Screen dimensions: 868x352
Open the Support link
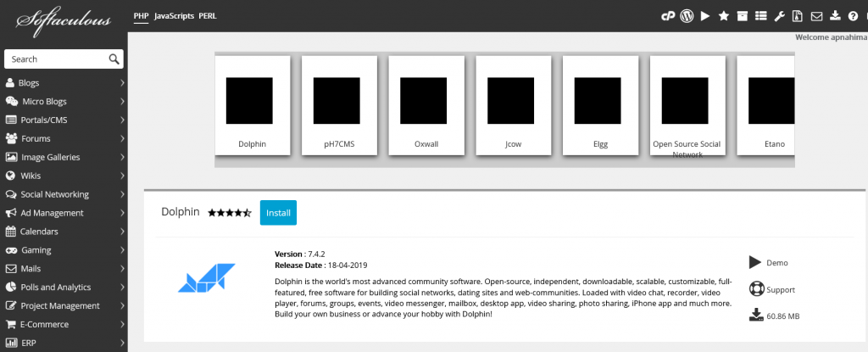(781, 290)
